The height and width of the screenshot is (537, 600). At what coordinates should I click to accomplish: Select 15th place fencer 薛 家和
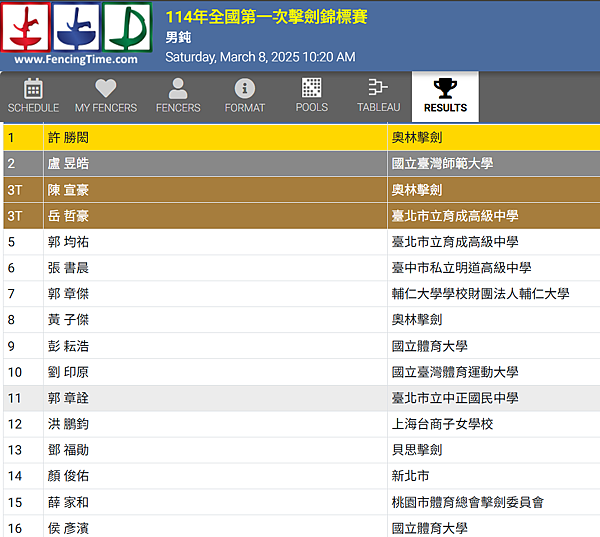[68, 502]
